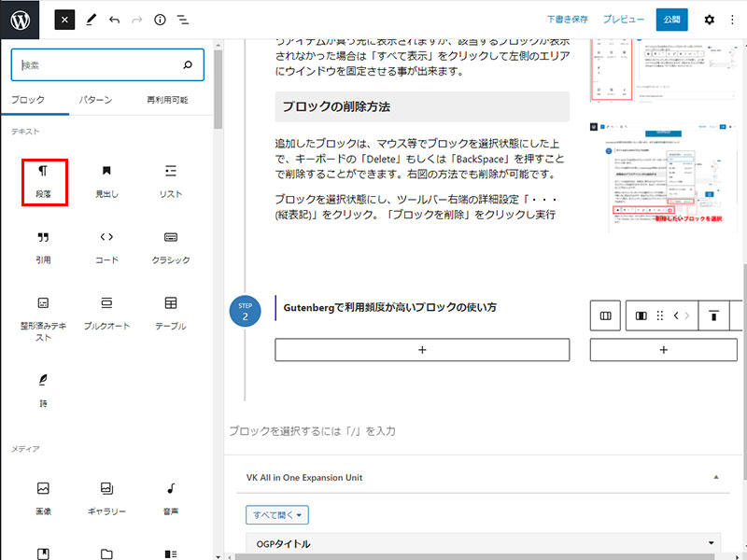Open the settings gear sidebar
747x560 pixels.
pos(709,20)
